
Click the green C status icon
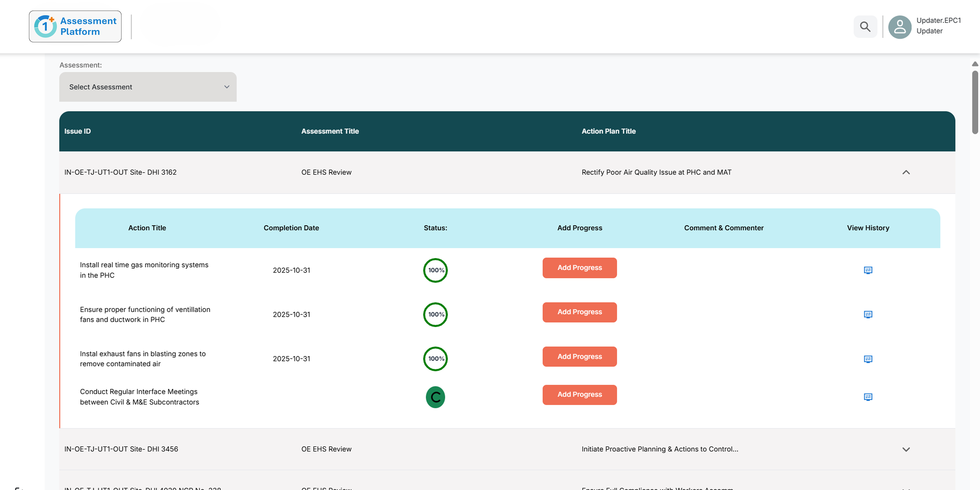pos(435,397)
